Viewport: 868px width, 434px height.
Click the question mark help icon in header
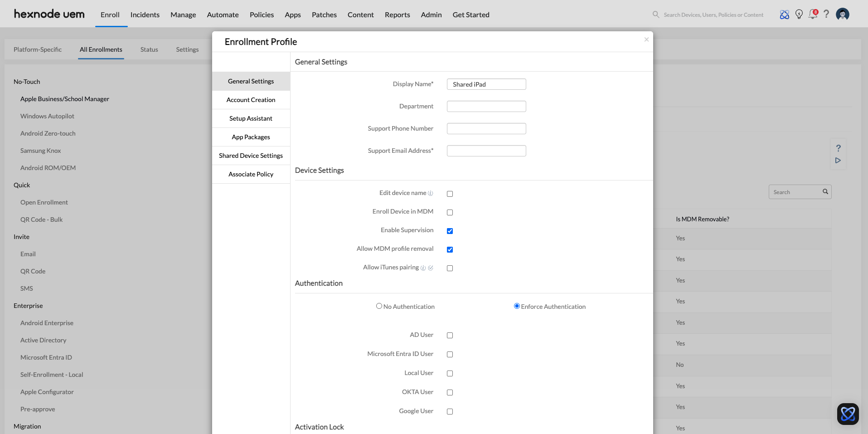coord(826,15)
